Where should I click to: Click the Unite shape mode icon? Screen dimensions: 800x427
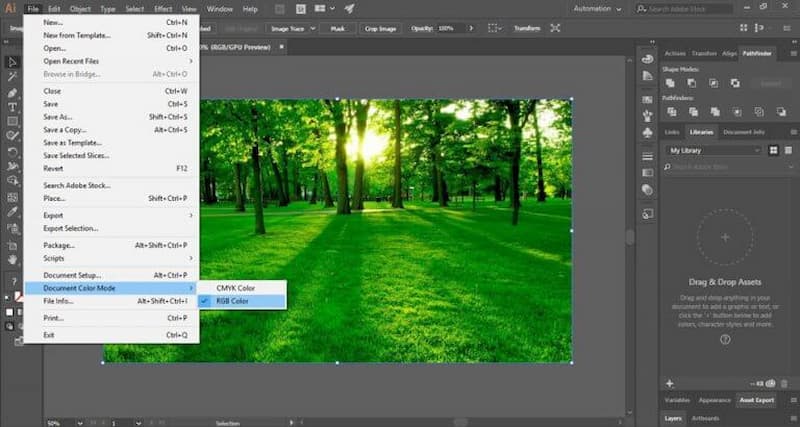coord(670,83)
